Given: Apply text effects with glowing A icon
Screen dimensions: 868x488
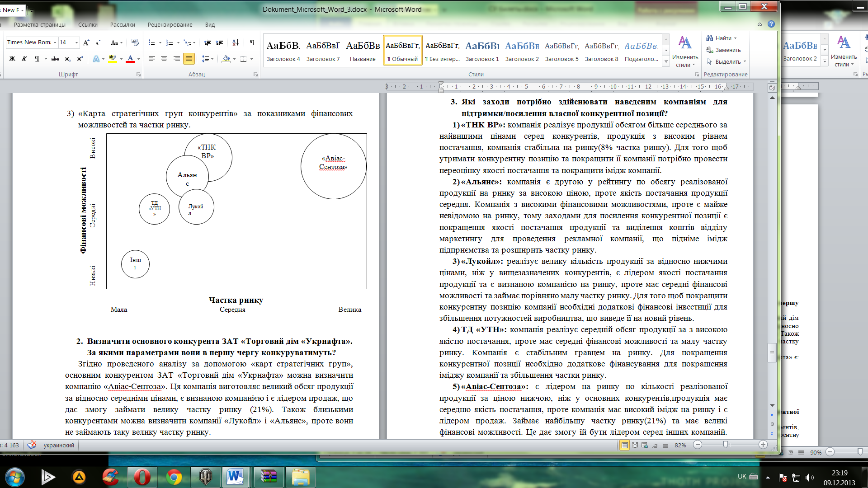Looking at the screenshot, I should point(96,59).
